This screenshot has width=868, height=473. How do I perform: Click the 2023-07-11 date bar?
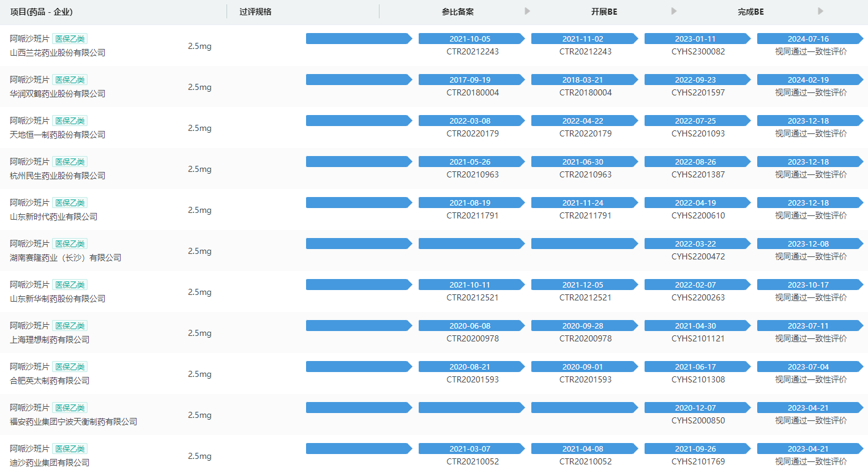coord(810,326)
